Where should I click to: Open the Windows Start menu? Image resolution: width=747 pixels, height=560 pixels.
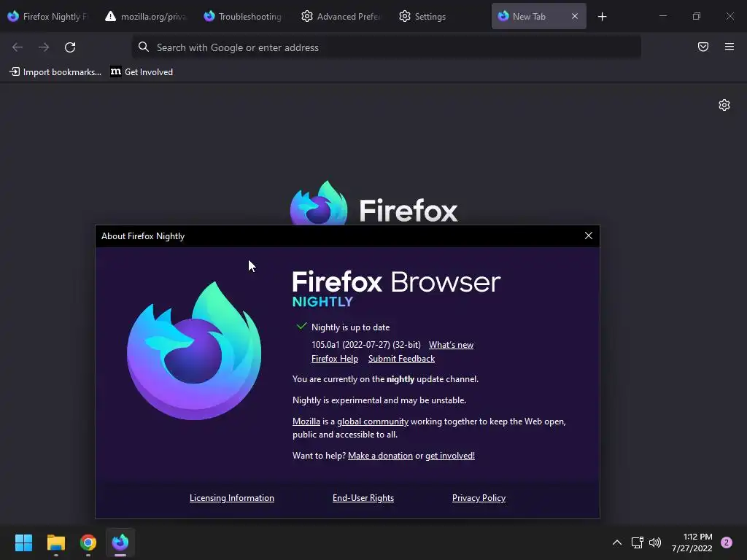(x=23, y=542)
